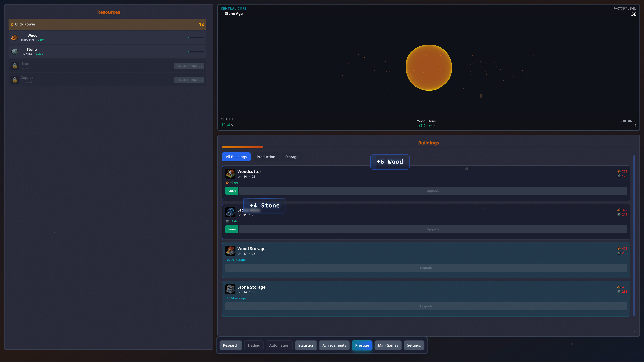Viewport: 644px width, 362px height.
Task: Pause the Stone Miner production
Action: pyautogui.click(x=231, y=229)
